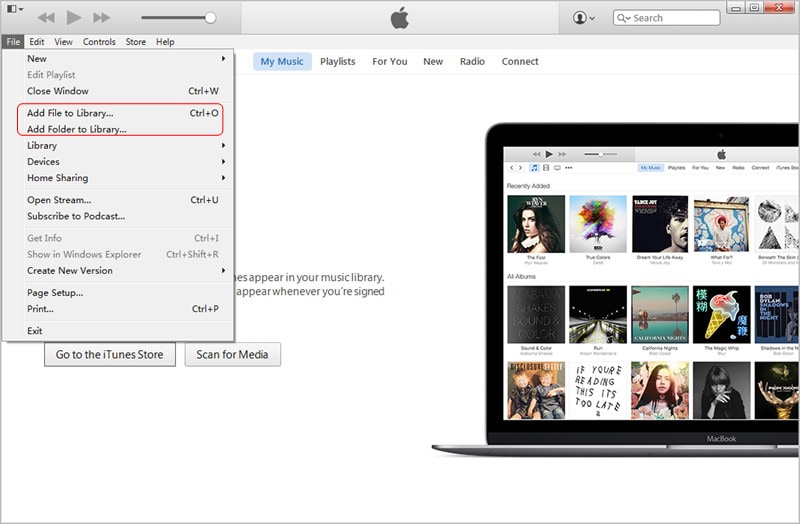Click the Scan for Media button
The width and height of the screenshot is (800, 524).
(x=232, y=355)
